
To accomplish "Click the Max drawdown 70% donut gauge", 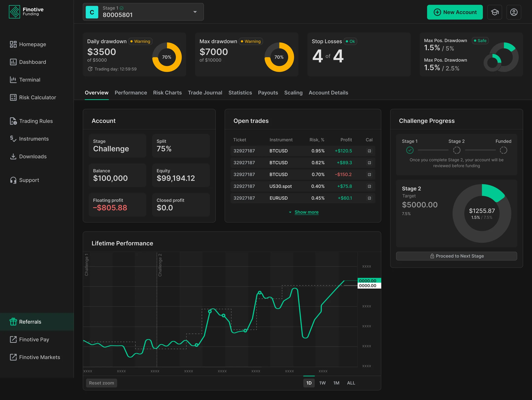I will [279, 57].
